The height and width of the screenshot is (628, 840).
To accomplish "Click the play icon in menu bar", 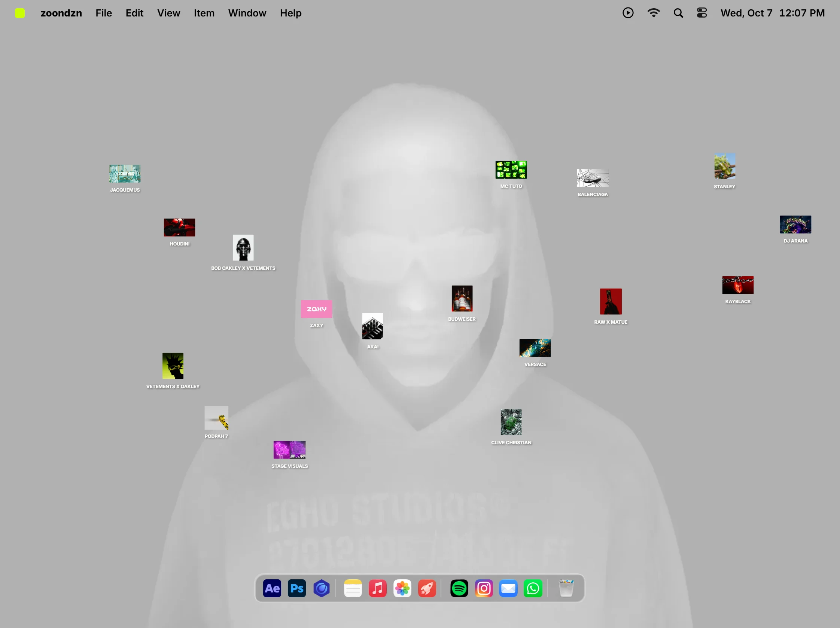I will click(628, 13).
